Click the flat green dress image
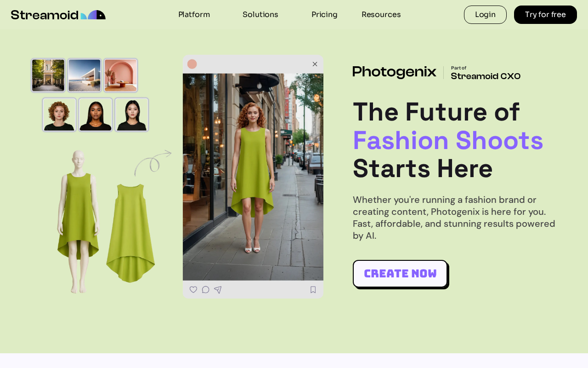 [131, 233]
